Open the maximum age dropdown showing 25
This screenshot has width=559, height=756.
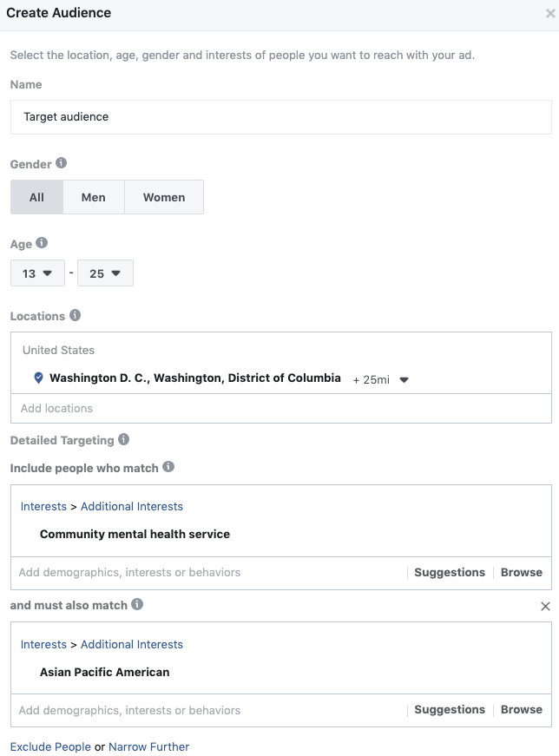click(x=105, y=273)
